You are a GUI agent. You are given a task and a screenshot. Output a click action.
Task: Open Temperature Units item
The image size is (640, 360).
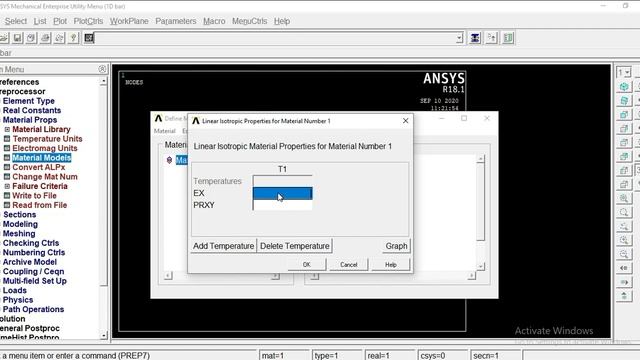(x=47, y=139)
